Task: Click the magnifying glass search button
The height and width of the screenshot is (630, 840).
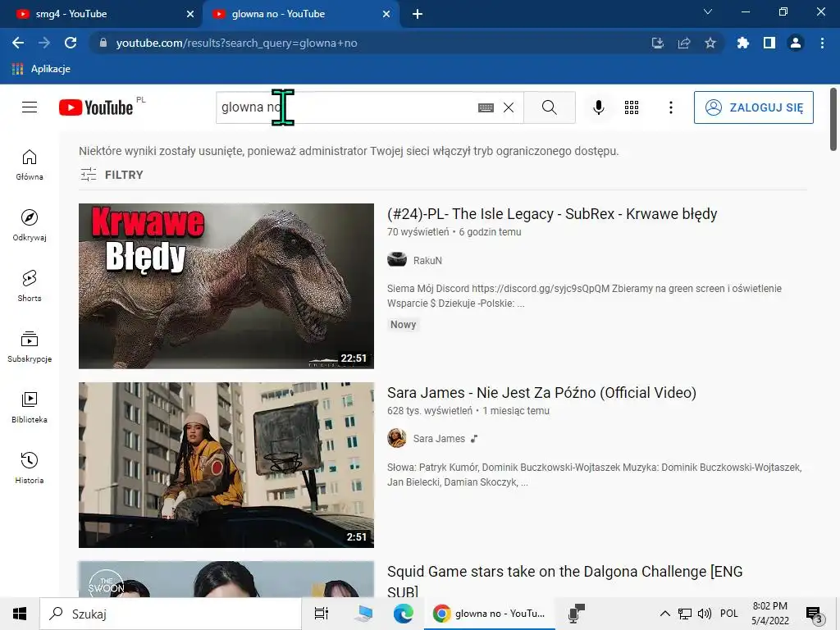Action: coord(549,107)
